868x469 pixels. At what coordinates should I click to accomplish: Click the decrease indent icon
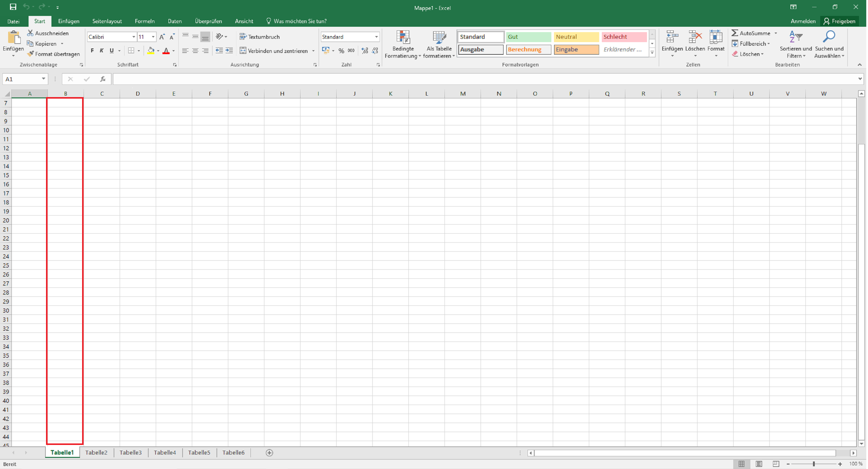point(219,51)
